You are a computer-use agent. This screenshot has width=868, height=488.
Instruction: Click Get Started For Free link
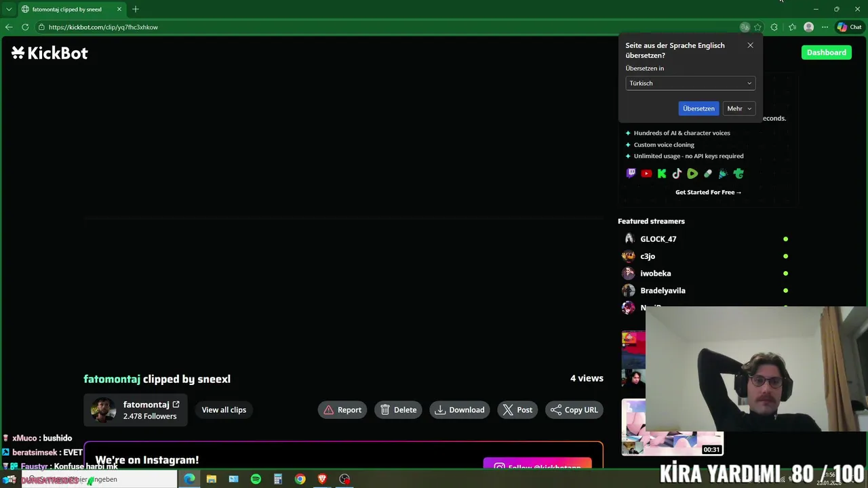pyautogui.click(x=708, y=192)
